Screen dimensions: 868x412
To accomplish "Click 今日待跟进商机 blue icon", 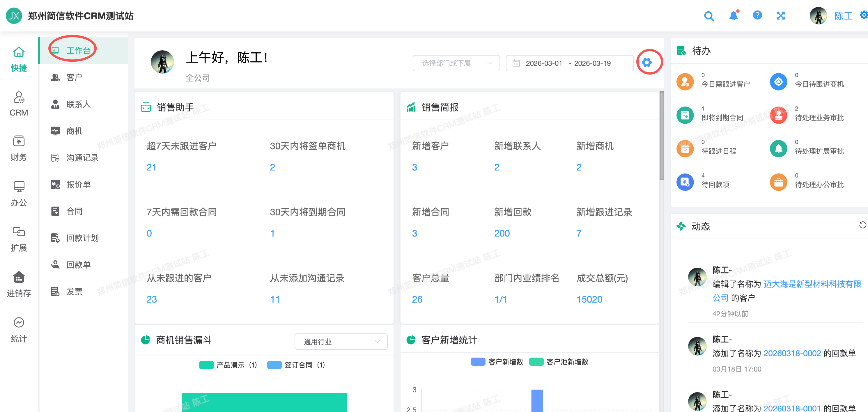I will (778, 81).
